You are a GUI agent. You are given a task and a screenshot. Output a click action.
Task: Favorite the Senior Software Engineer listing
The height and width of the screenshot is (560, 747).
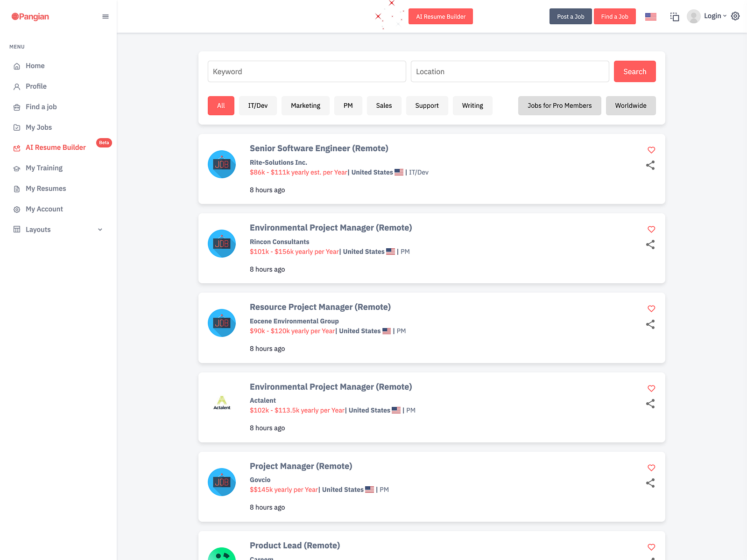coord(651,150)
